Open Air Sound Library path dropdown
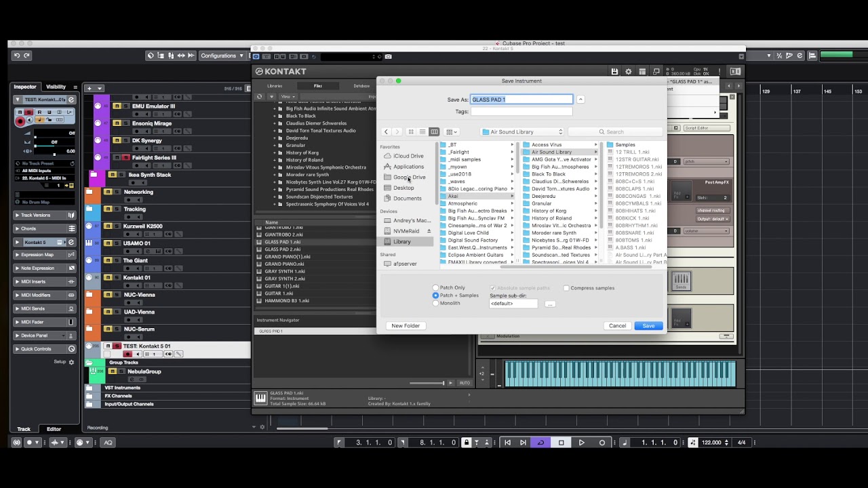Image resolution: width=868 pixels, height=488 pixels. point(523,131)
